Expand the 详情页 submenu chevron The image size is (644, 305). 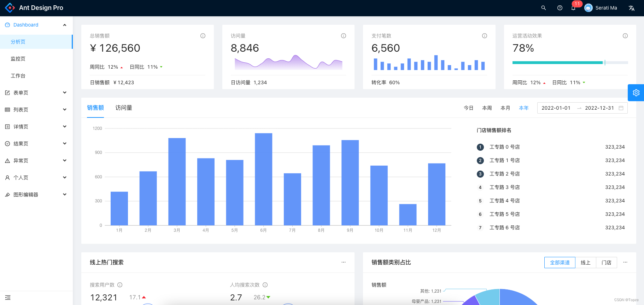pyautogui.click(x=65, y=127)
